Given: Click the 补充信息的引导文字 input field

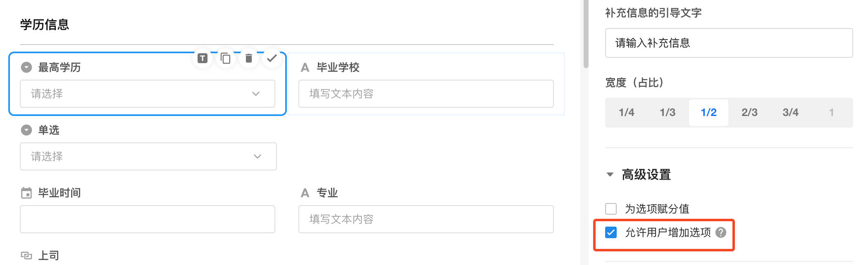Looking at the screenshot, I should [x=729, y=43].
